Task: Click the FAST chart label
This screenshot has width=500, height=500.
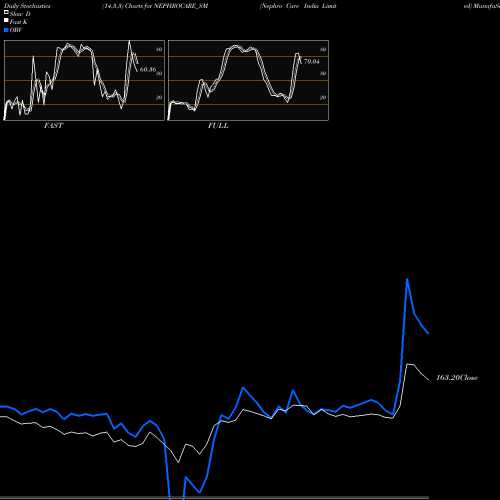Action: pos(53,125)
